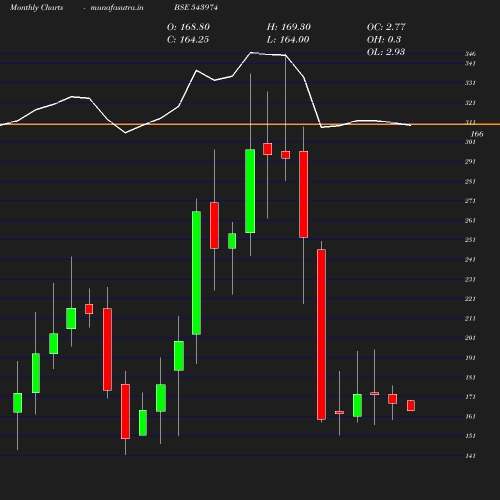Click the 251 price axis label

coord(470,240)
